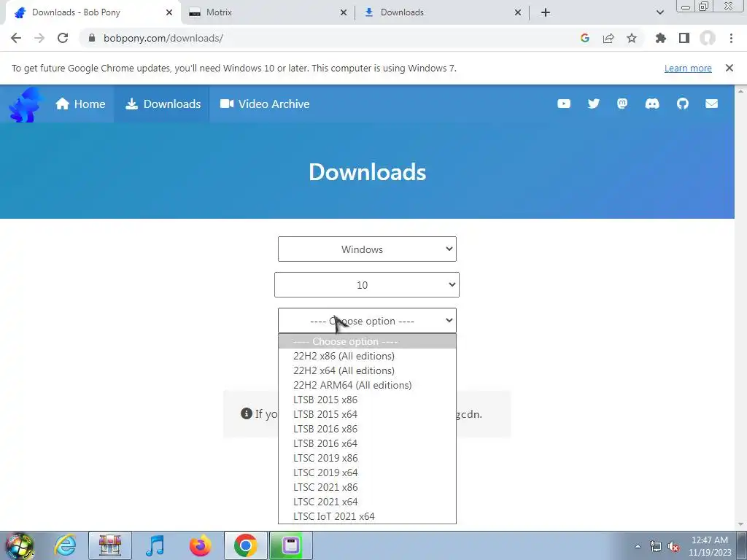Go to the Home nav link
This screenshot has height=560, width=747.
tap(80, 104)
